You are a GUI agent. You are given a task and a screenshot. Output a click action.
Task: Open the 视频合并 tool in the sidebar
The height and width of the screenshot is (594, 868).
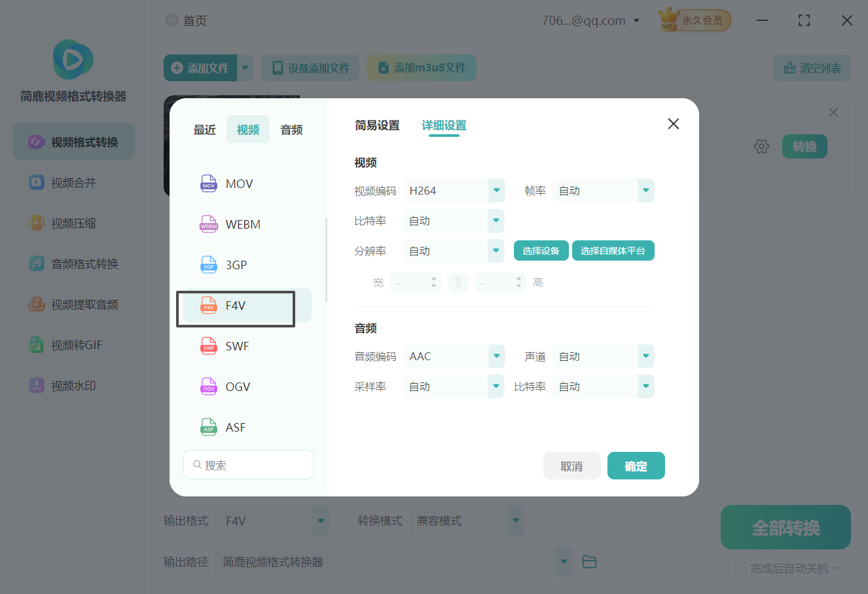(x=73, y=182)
